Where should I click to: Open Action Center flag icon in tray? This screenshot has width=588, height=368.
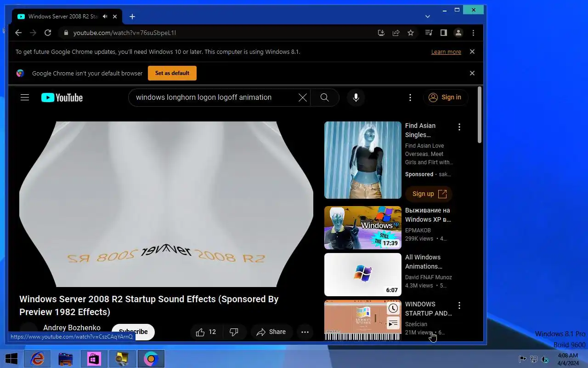pos(522,359)
